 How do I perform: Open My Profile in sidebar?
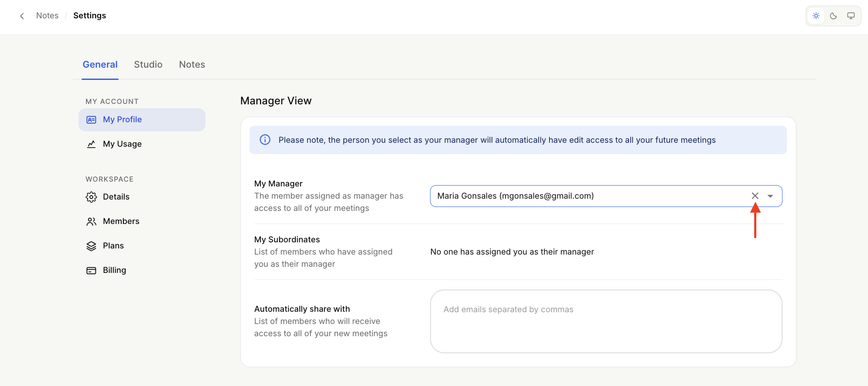pyautogui.click(x=142, y=120)
